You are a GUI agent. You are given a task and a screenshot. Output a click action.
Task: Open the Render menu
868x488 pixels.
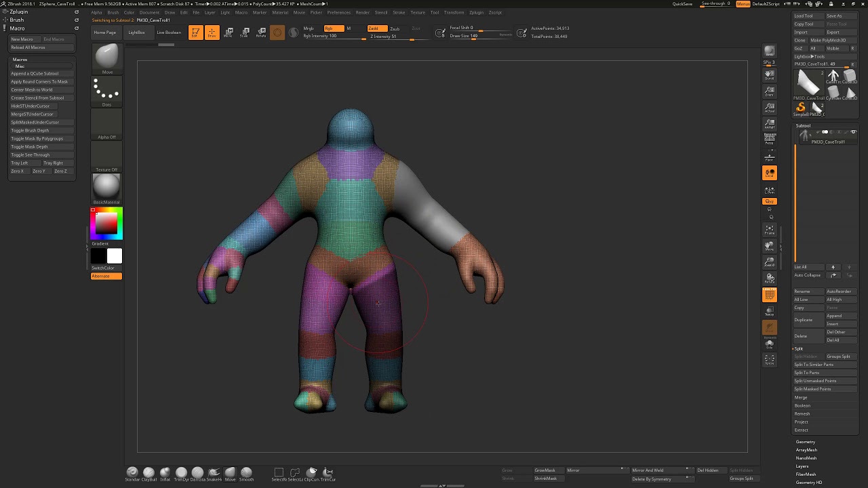[x=363, y=12]
